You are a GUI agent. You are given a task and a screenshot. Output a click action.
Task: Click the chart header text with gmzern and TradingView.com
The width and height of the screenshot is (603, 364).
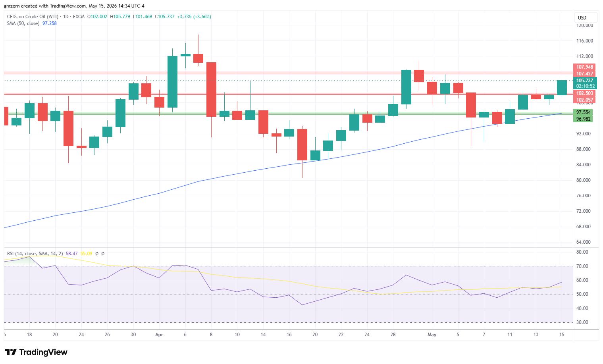(x=74, y=6)
